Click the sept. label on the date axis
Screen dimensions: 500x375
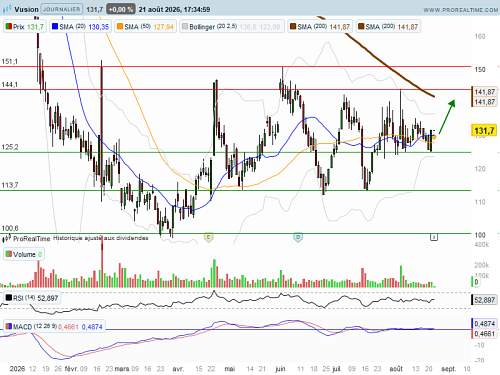pos(448,369)
